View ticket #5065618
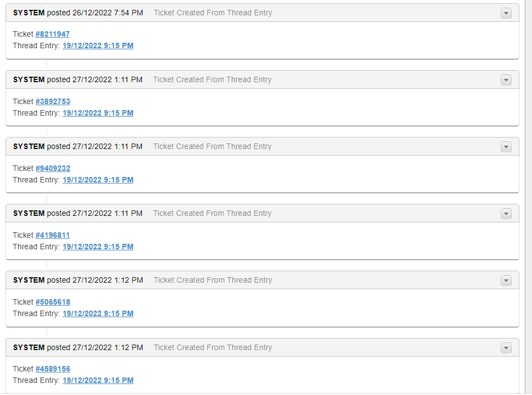This screenshot has width=532, height=395. [53, 302]
